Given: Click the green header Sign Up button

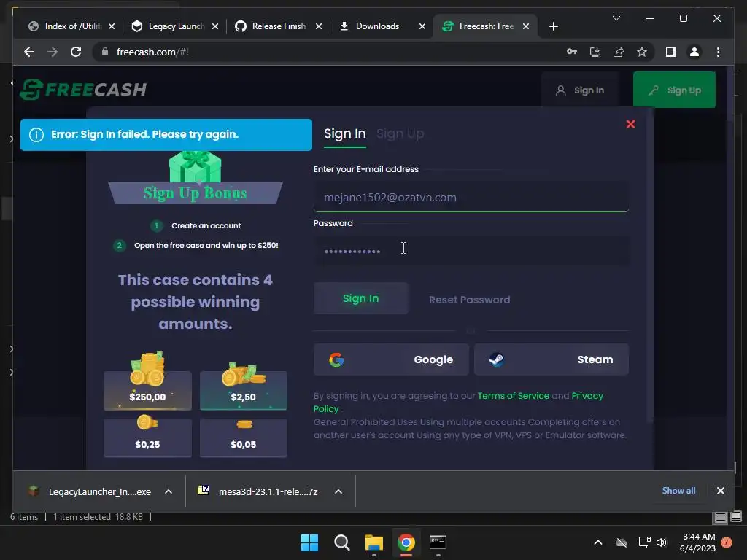Looking at the screenshot, I should click(674, 90).
